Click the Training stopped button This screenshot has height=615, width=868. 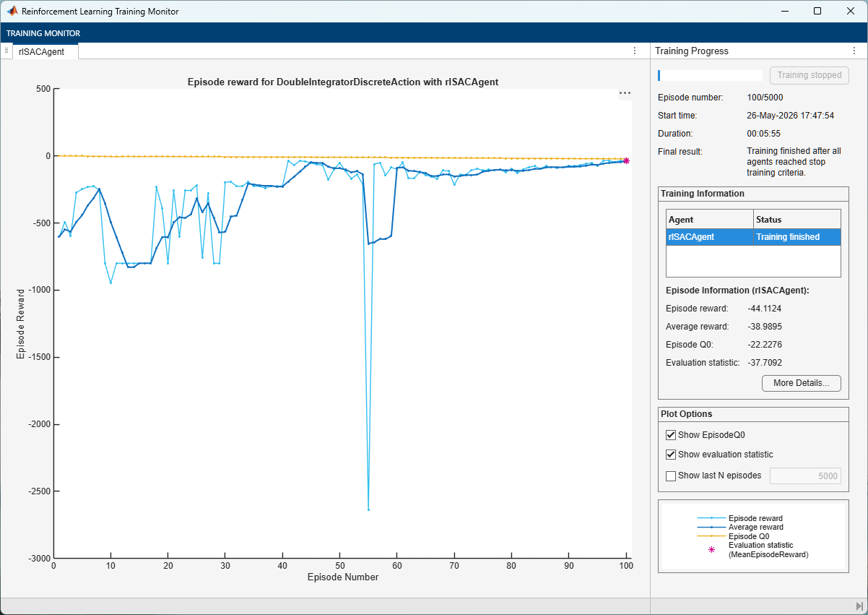[810, 75]
